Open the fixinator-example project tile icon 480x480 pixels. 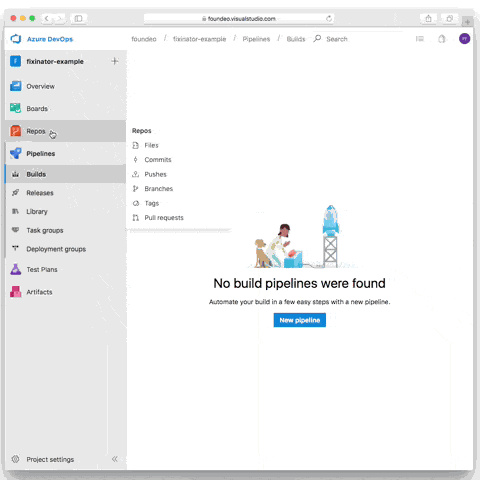pyautogui.click(x=15, y=61)
